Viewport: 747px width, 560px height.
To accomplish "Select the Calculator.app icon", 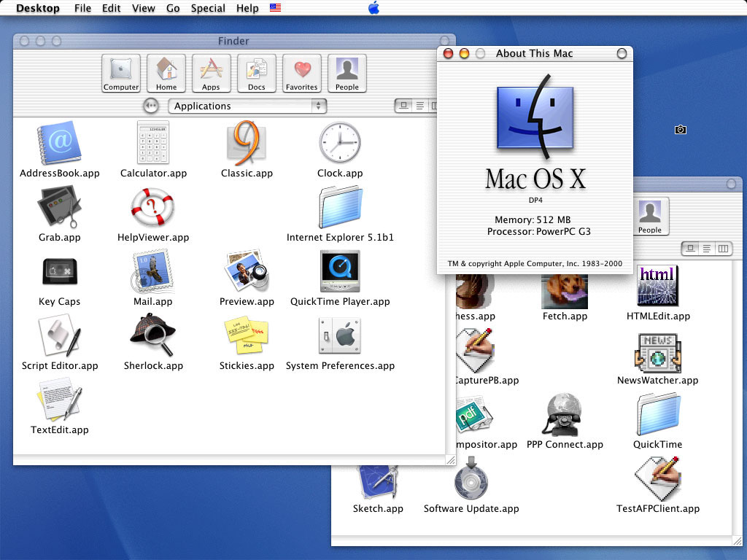I will pos(153,142).
